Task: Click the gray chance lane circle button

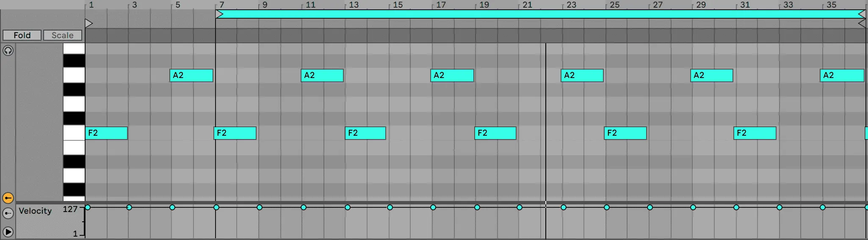Action: click(8, 213)
